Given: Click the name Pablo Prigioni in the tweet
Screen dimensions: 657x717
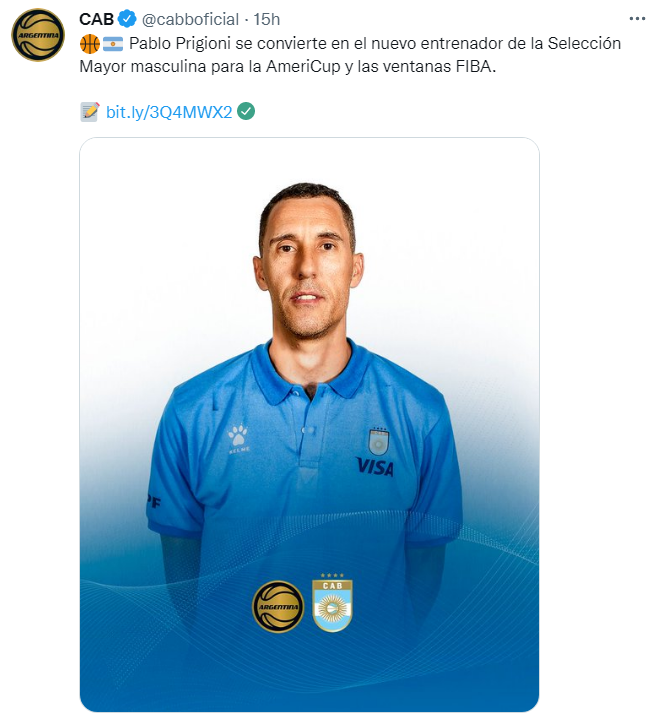Looking at the screenshot, I should [x=180, y=44].
